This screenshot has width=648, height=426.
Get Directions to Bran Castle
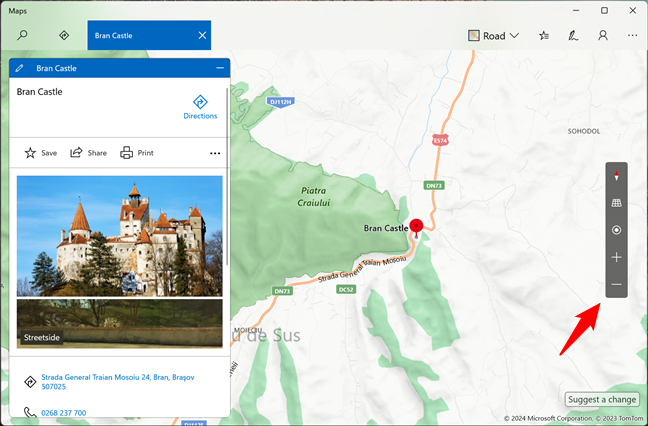[x=200, y=107]
